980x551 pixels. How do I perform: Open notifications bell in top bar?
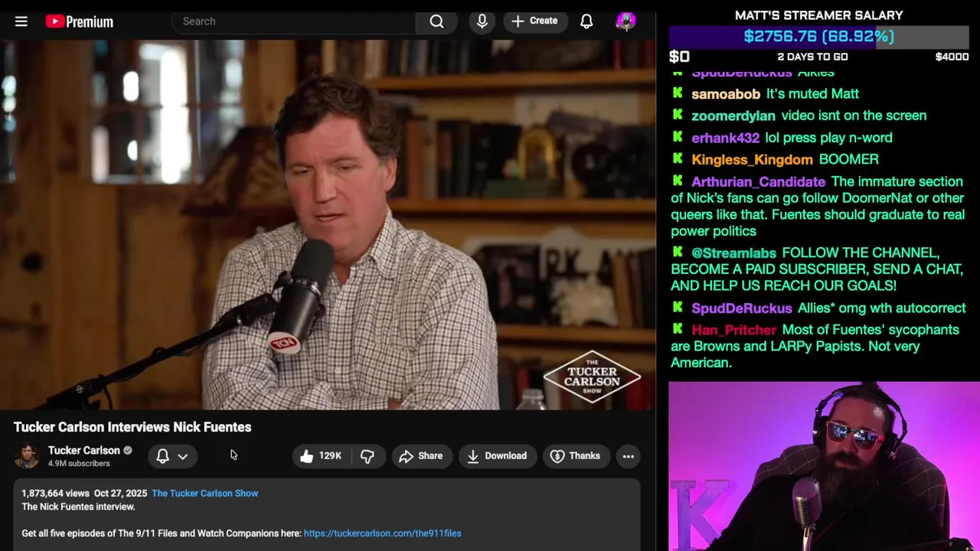(x=586, y=21)
